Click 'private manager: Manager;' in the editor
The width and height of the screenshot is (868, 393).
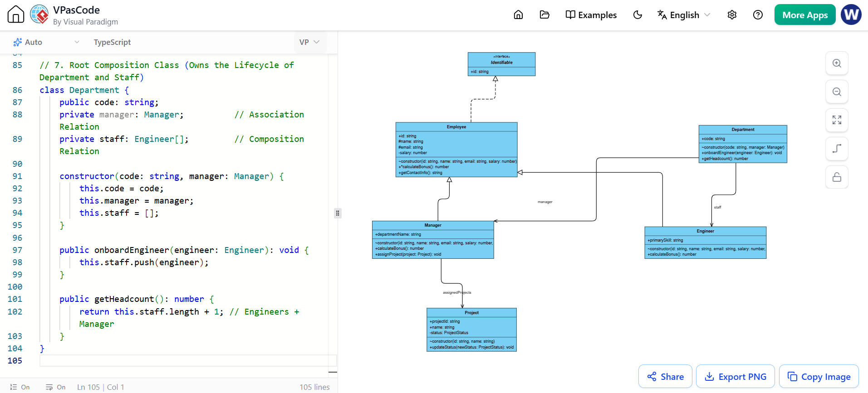122,115
